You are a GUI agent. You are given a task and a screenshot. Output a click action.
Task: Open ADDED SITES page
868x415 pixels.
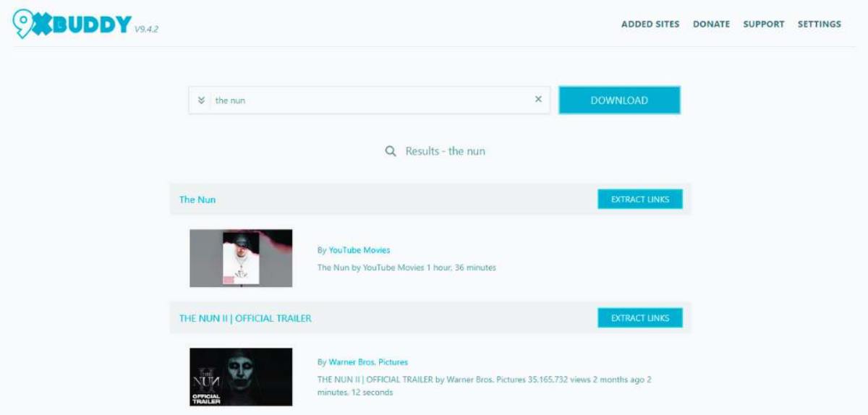pyautogui.click(x=650, y=24)
